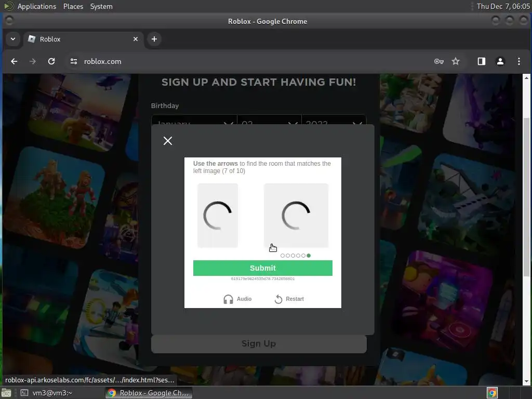Click the Chrome tray icon

[492, 393]
